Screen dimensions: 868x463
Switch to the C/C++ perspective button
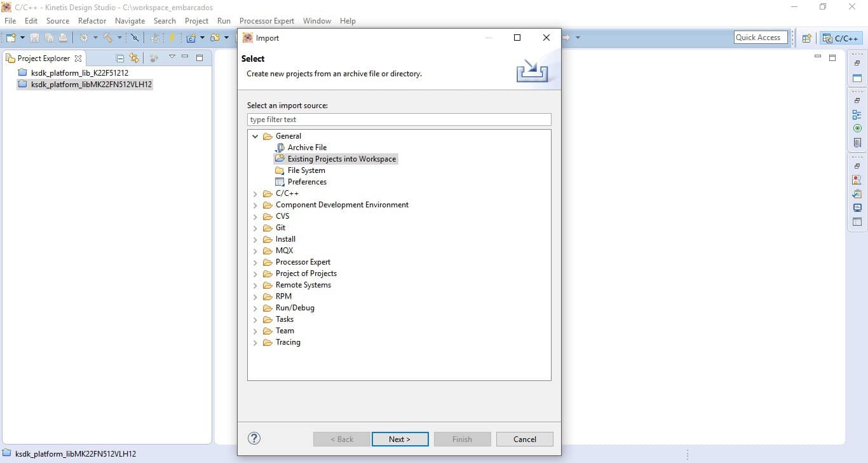click(841, 38)
